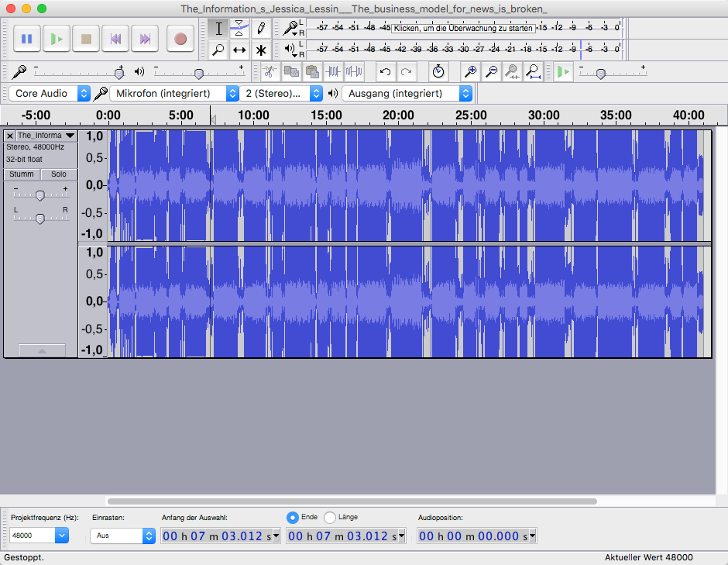Click playback meter speaker icon
728x565 pixels.
pyautogui.click(x=291, y=48)
